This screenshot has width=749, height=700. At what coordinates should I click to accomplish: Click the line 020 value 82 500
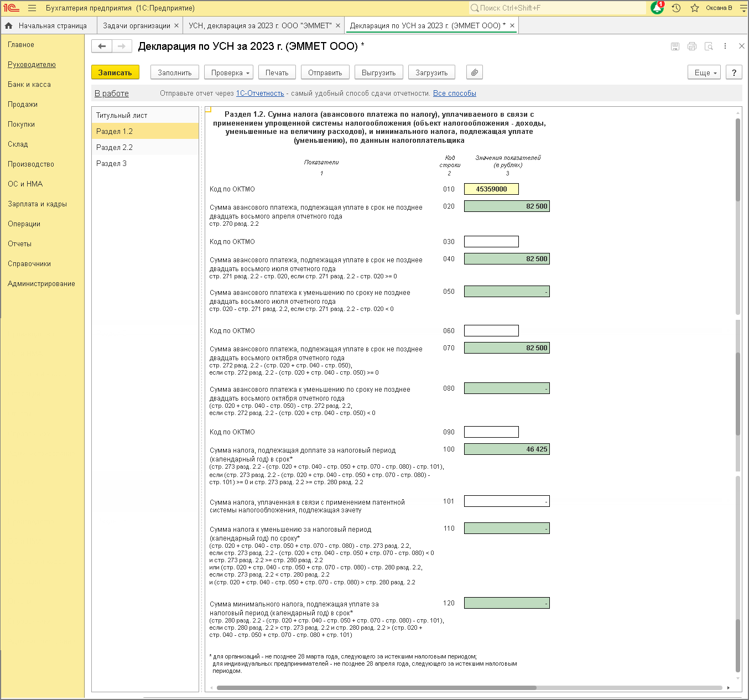pyautogui.click(x=507, y=206)
